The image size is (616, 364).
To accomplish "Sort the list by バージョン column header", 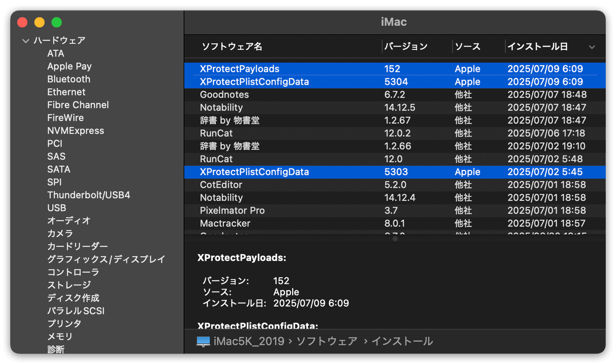I will click(406, 47).
